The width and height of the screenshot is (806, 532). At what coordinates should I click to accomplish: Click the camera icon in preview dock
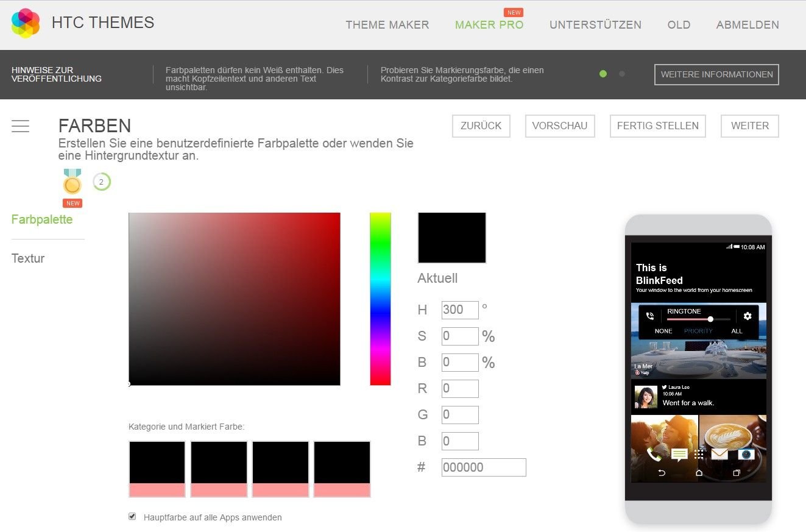tap(746, 454)
